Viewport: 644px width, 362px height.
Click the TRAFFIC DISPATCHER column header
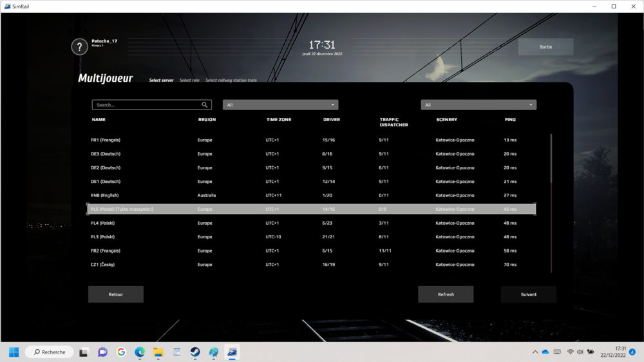click(393, 122)
